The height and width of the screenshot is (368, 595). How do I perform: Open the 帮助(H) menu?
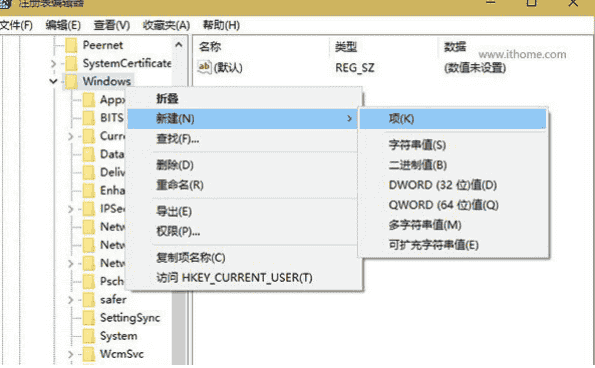pos(221,25)
